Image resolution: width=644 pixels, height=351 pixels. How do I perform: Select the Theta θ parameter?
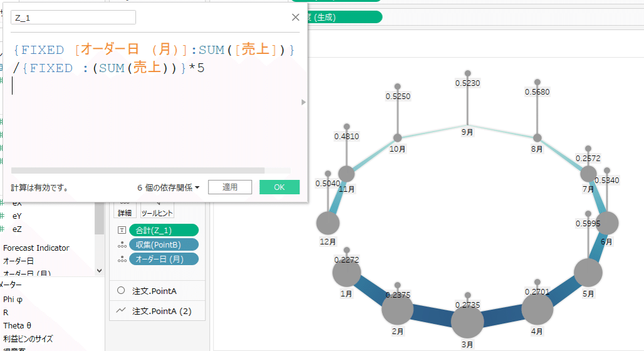click(x=18, y=325)
